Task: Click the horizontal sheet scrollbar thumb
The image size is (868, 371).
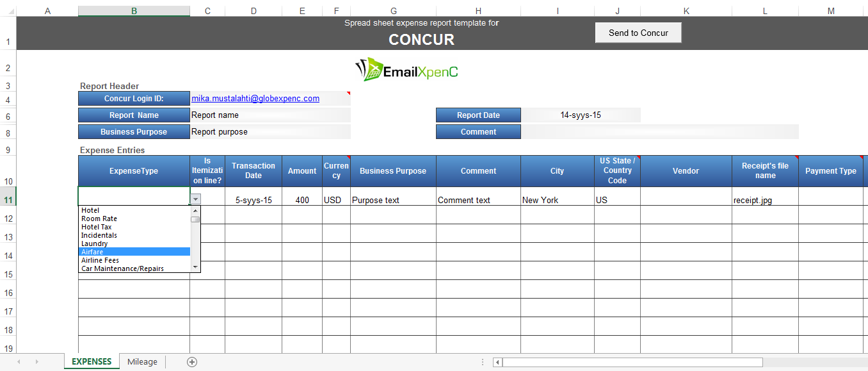Action: pos(632,362)
